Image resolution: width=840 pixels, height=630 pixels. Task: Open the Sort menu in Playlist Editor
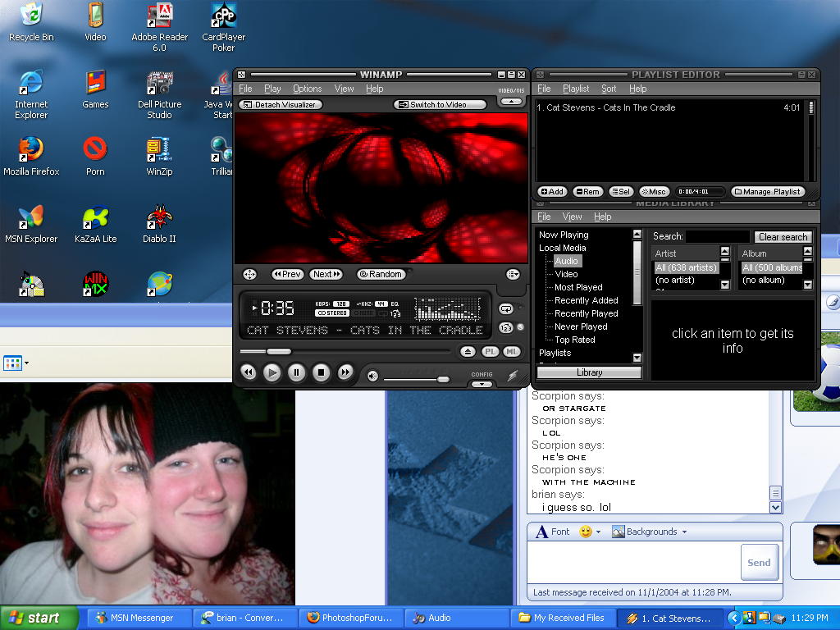609,89
